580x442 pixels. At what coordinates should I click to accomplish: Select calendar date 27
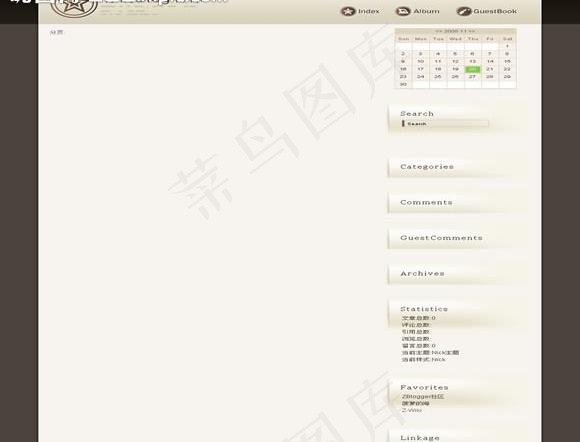(x=472, y=77)
